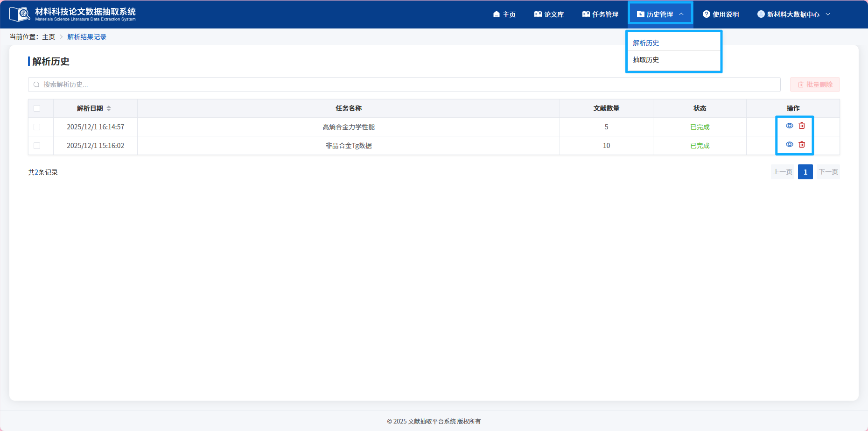Open 使用说明 help page
868x431 pixels.
click(721, 14)
